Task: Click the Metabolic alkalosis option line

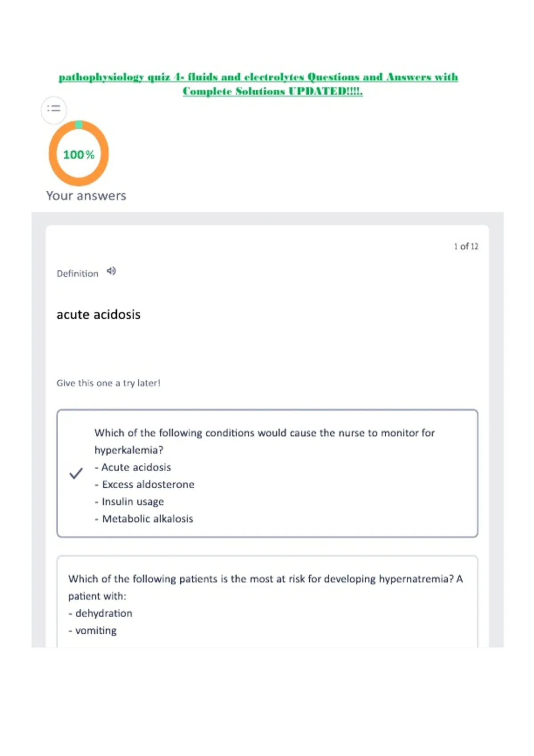Action: click(144, 519)
